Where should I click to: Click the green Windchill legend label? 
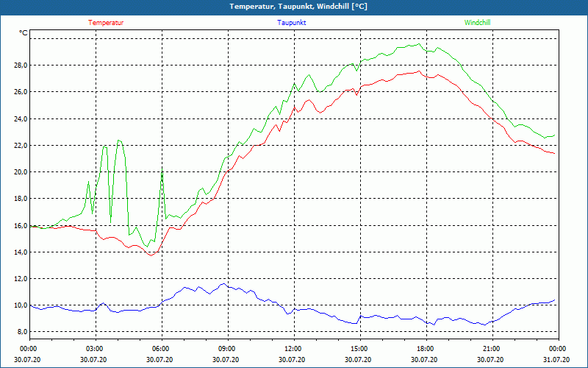[x=477, y=23]
